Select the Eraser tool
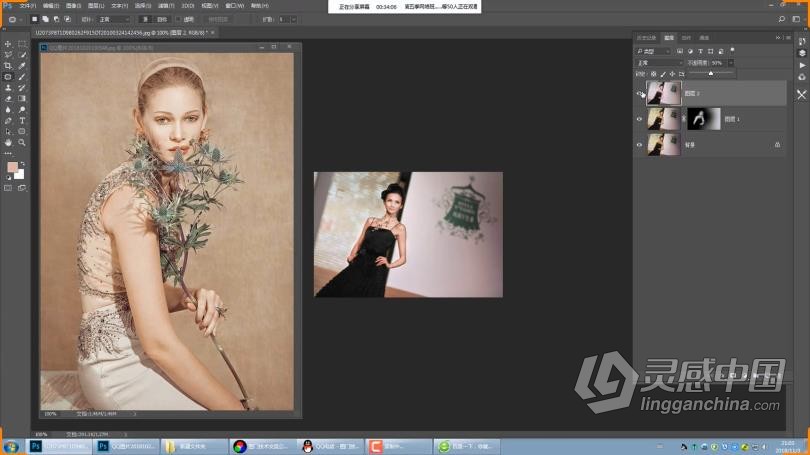 8,98
